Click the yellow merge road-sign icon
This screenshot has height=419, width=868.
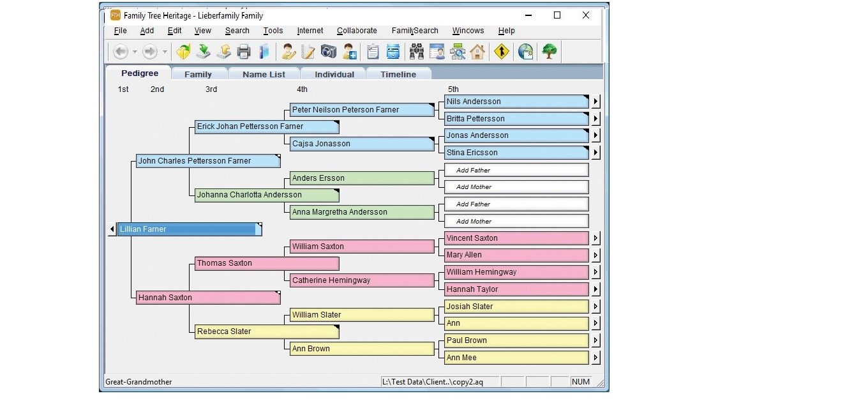click(502, 52)
